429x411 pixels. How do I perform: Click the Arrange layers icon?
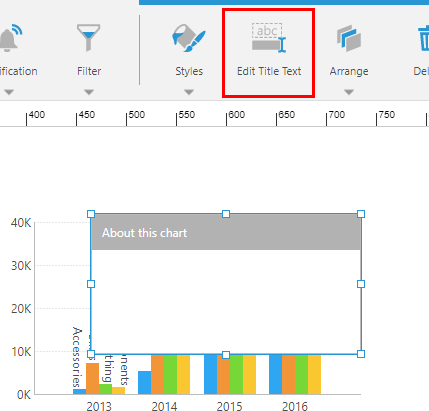pyautogui.click(x=349, y=38)
